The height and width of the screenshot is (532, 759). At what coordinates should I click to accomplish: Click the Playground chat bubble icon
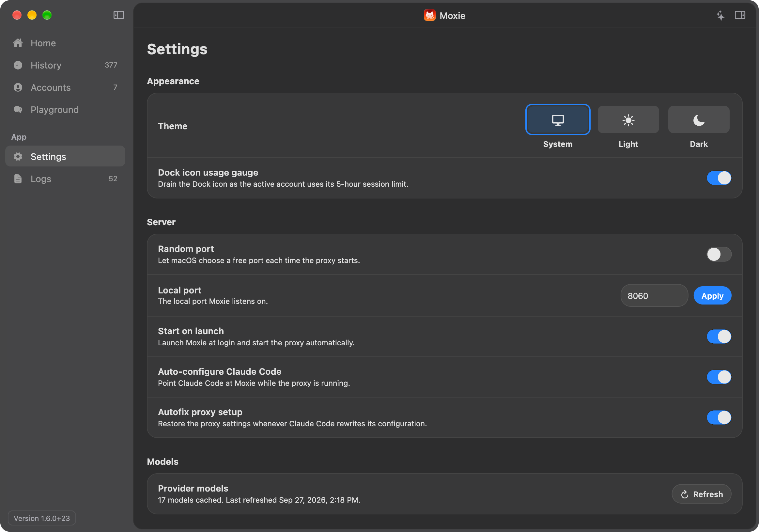click(x=18, y=109)
